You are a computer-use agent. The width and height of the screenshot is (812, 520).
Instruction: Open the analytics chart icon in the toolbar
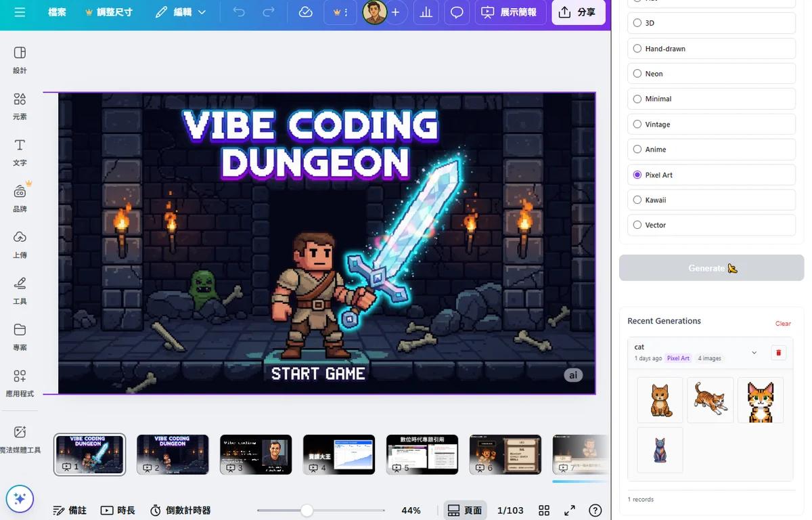pos(426,12)
